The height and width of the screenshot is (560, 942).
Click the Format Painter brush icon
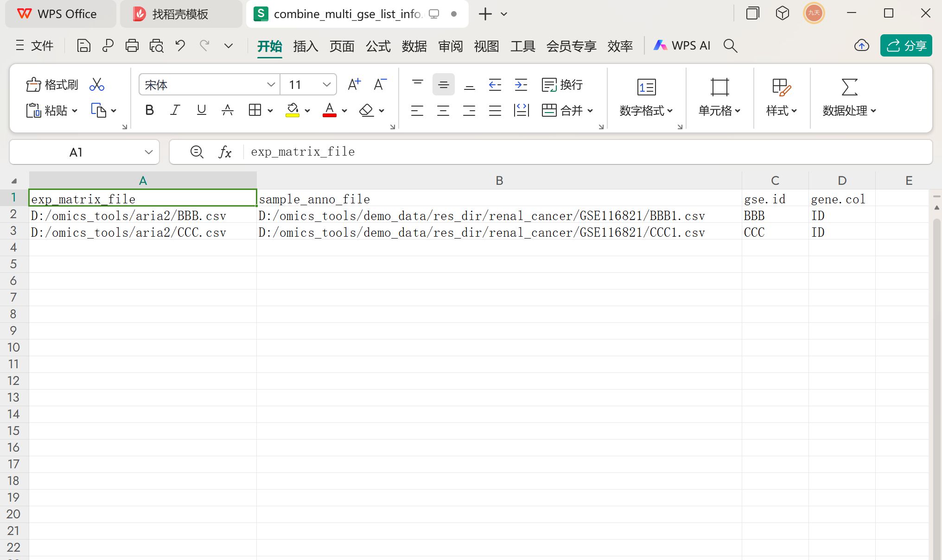[34, 85]
